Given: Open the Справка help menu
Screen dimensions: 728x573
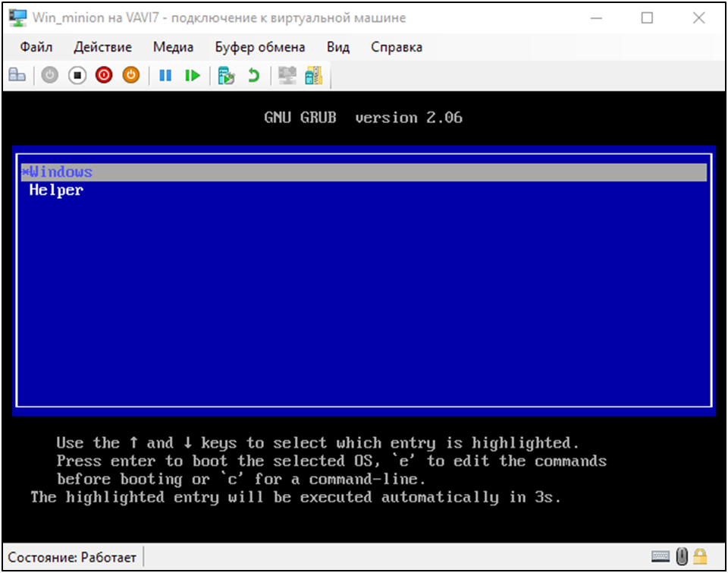Looking at the screenshot, I should click(397, 47).
